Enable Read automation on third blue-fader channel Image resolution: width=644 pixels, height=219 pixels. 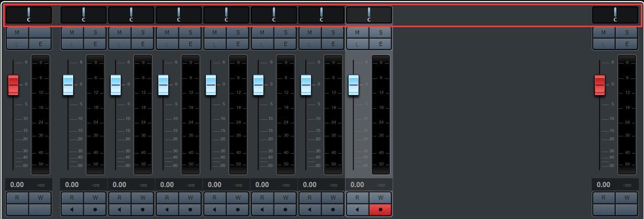pyautogui.click(x=167, y=198)
